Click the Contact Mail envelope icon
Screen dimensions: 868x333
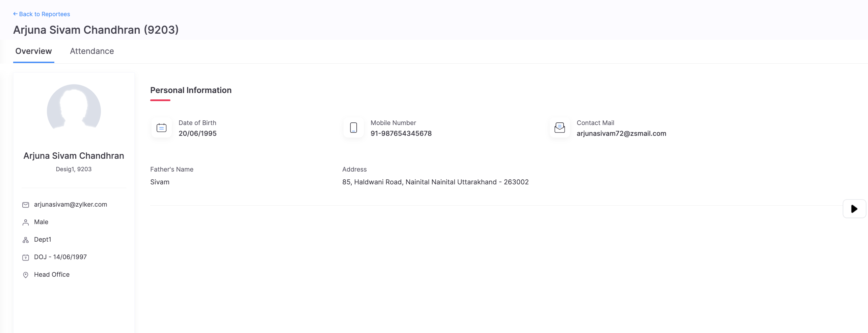click(x=560, y=128)
